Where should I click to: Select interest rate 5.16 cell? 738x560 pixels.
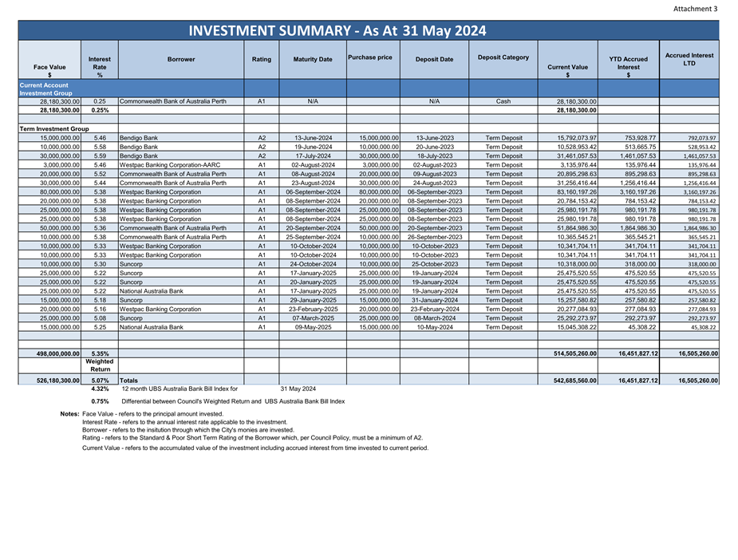100,310
